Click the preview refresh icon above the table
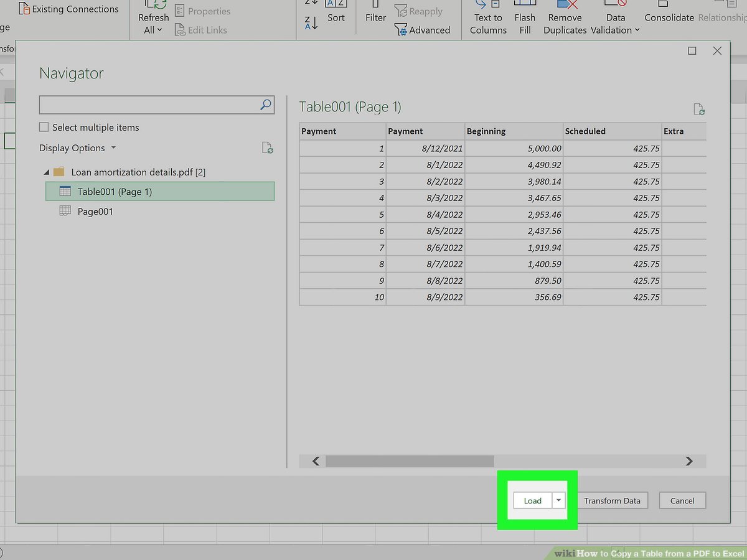The height and width of the screenshot is (560, 747). 699,110
